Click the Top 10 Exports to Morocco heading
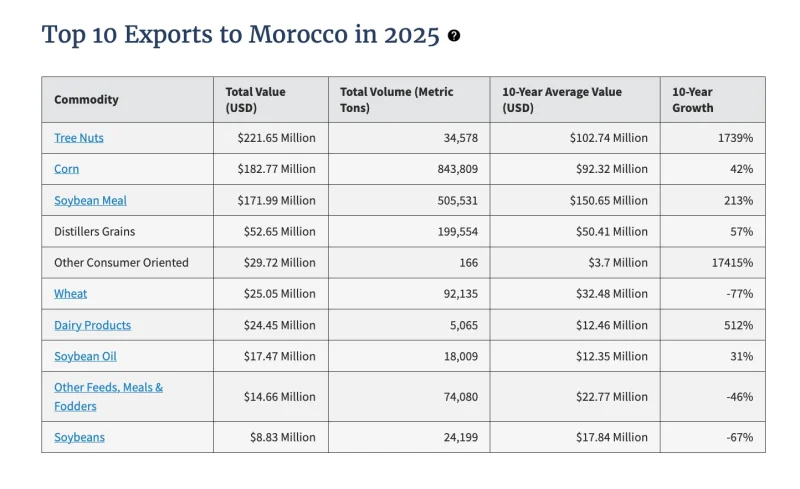 [x=240, y=35]
